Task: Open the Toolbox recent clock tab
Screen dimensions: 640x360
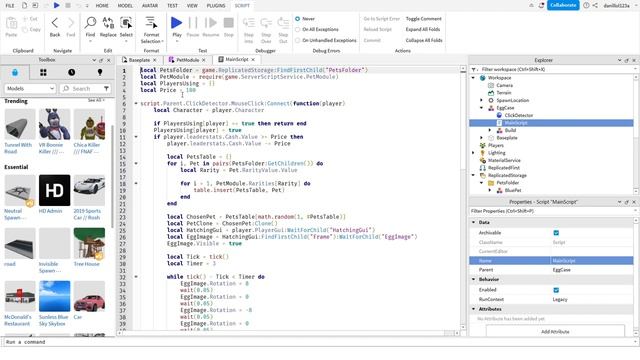Action: [71, 72]
